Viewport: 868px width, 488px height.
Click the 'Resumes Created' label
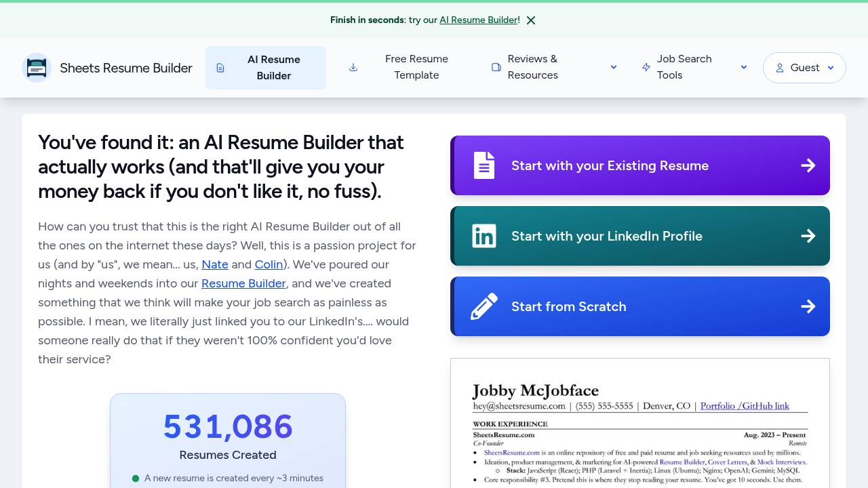(228, 455)
